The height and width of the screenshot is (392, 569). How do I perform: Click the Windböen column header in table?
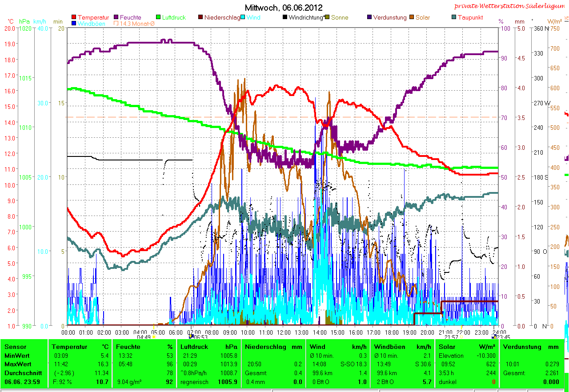[x=388, y=347]
